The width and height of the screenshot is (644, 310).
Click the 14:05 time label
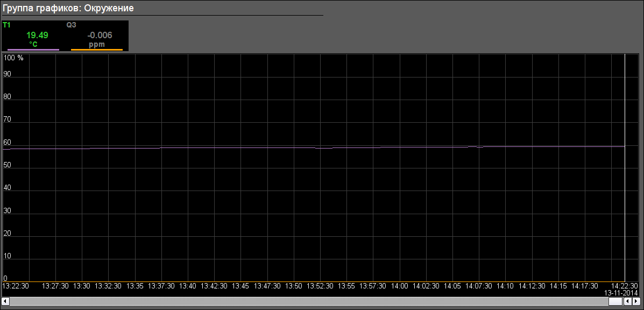click(452, 286)
